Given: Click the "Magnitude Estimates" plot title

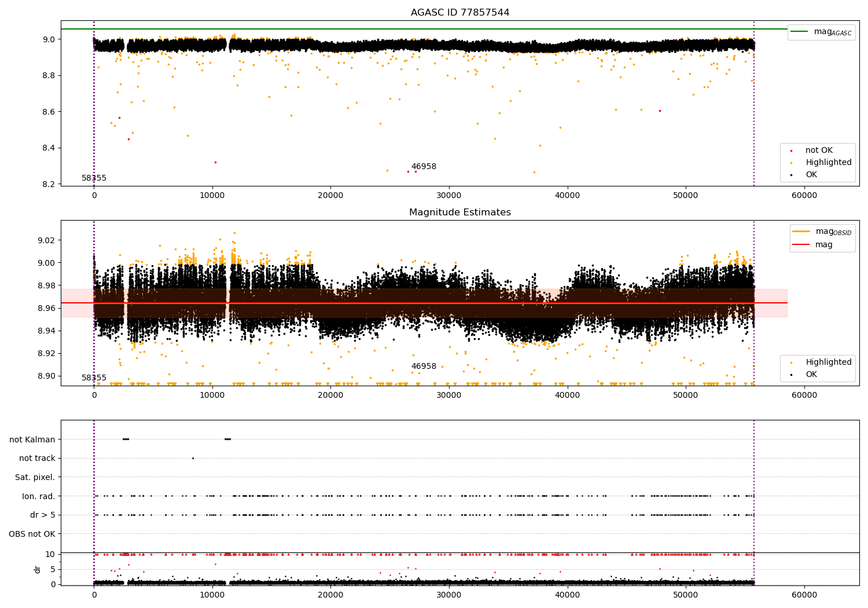Looking at the screenshot, I should [460, 213].
